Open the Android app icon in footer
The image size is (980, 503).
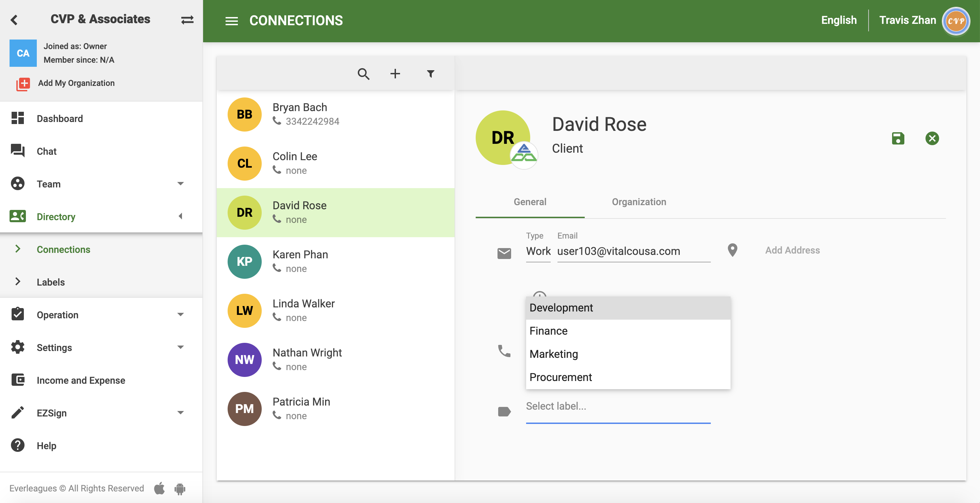coord(180,488)
